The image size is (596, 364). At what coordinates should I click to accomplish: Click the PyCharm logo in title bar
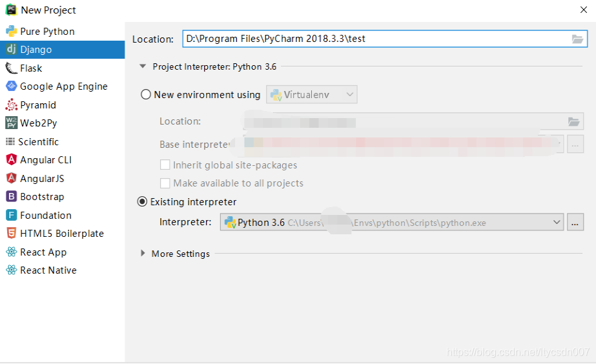point(12,10)
